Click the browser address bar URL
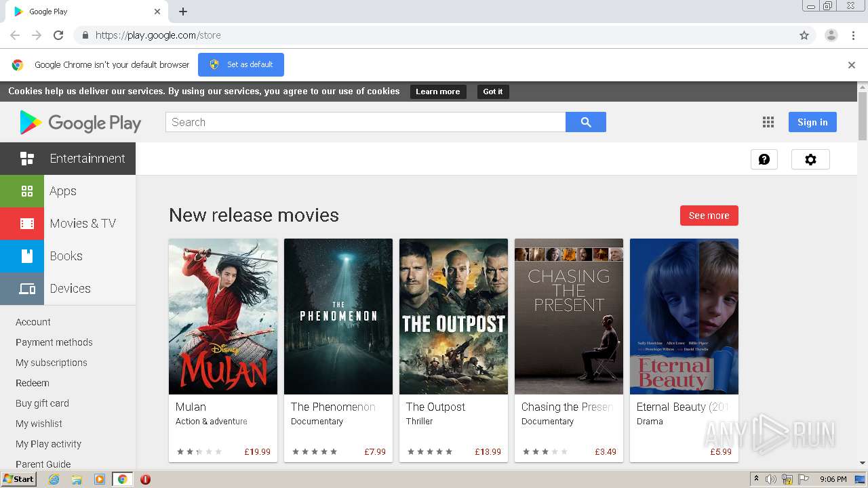 (158, 35)
